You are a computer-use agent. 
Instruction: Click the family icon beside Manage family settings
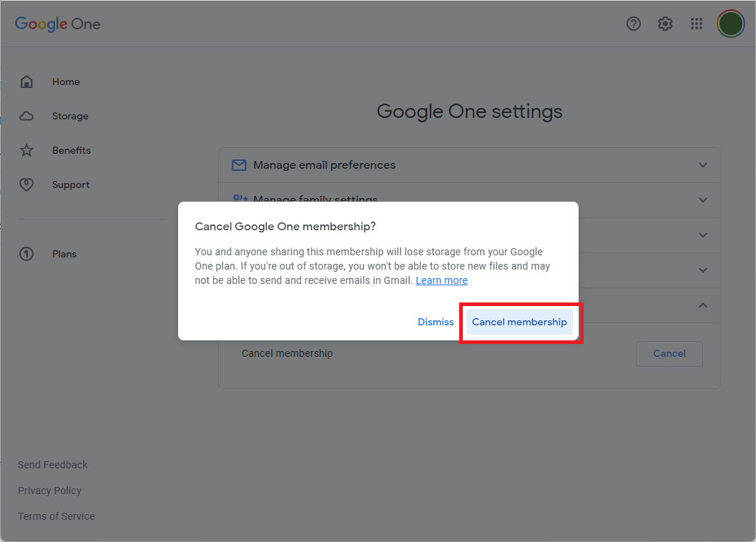click(x=238, y=199)
